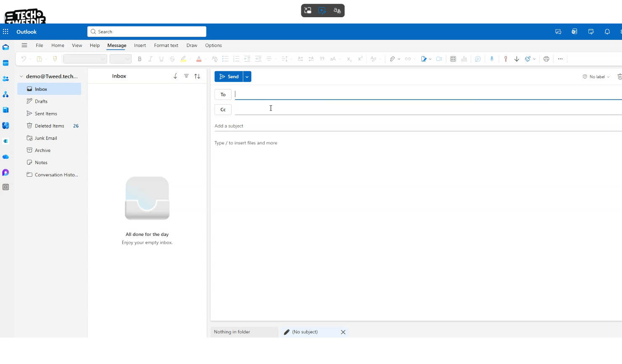Switch to the Insert ribbon tab
Viewport: 622px width, 364px height.
(x=140, y=45)
